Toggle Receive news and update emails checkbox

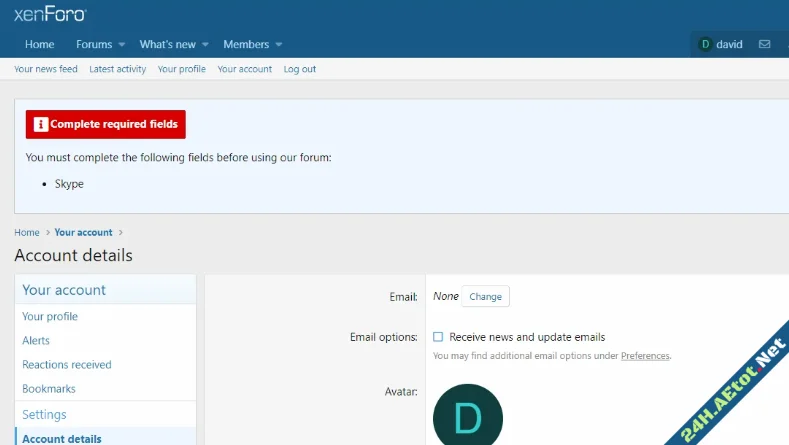438,337
